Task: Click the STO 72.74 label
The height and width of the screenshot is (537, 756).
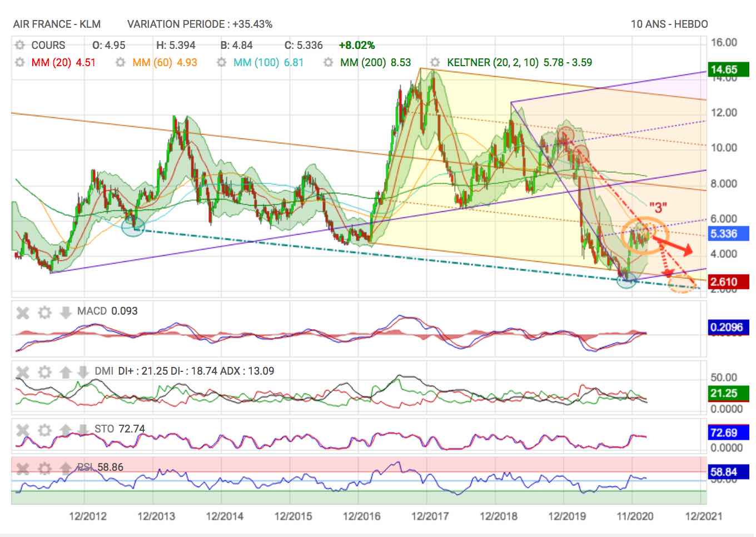Action: tap(120, 429)
